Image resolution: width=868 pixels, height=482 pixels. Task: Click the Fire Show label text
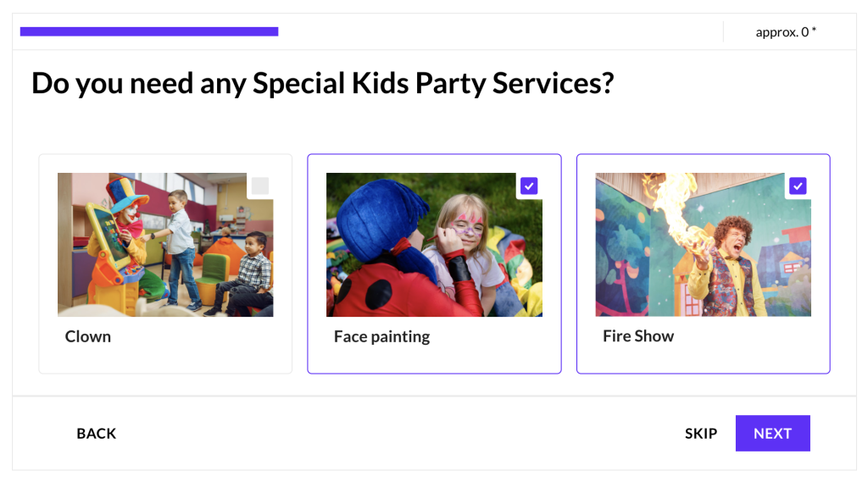pos(638,336)
